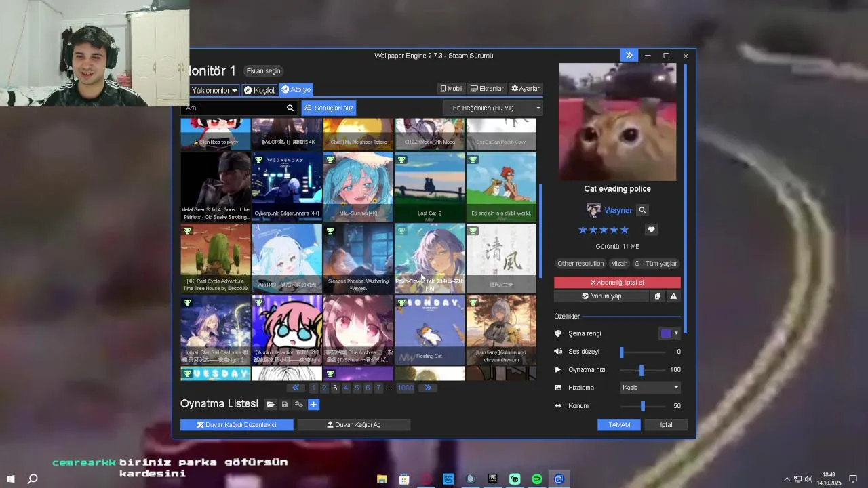
Task: Click Aboneliği iptal et button
Action: point(617,283)
